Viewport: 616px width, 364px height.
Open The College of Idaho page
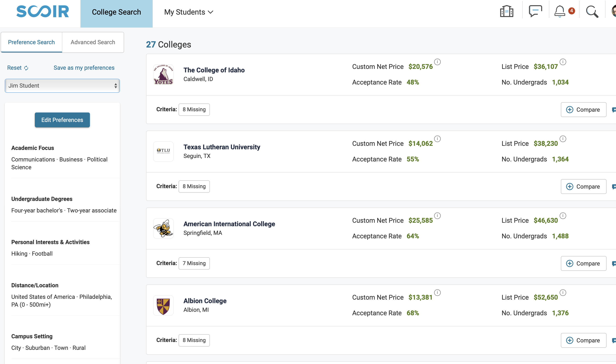pos(214,70)
